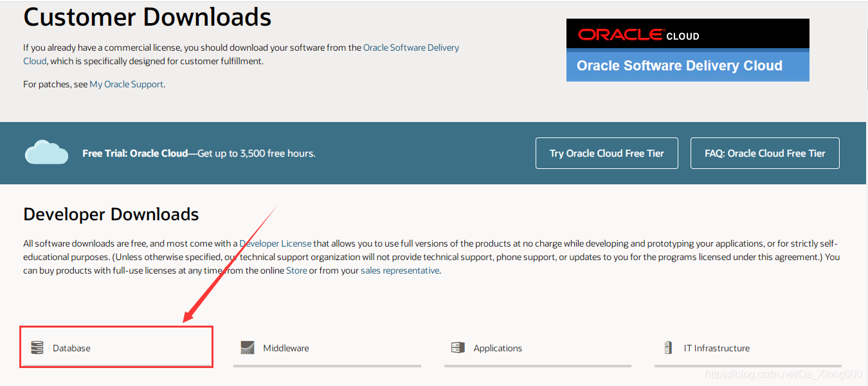Click the Free Trial: Oracle Cloud text
868x386 pixels.
(135, 154)
